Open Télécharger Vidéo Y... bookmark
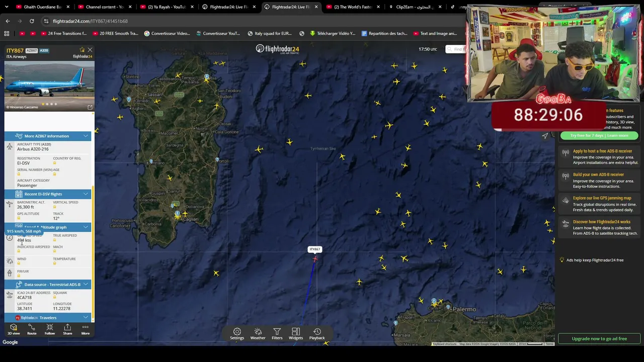 pos(332,34)
